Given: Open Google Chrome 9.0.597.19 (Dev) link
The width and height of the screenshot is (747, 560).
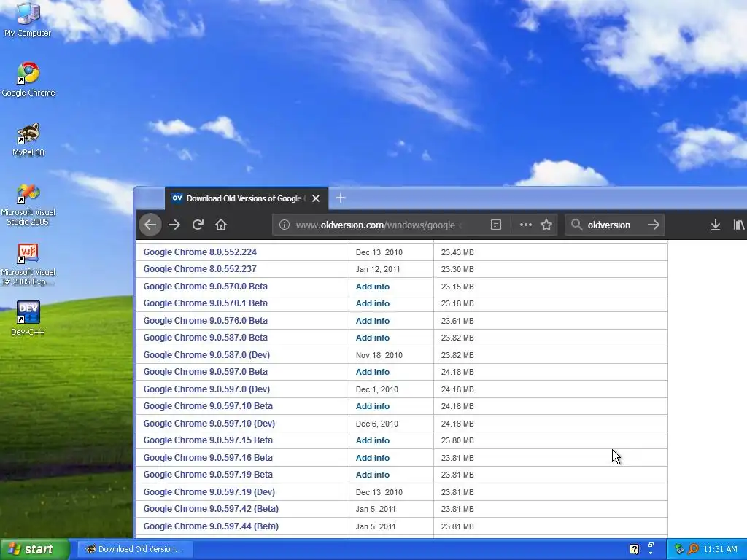Looking at the screenshot, I should click(x=209, y=492).
